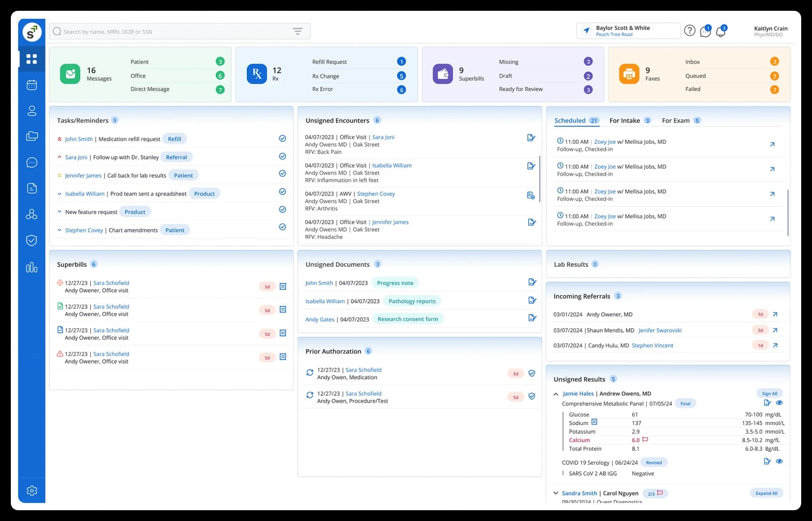Open Jenifer Swarovski referral link
This screenshot has height=521, width=812.
660,330
